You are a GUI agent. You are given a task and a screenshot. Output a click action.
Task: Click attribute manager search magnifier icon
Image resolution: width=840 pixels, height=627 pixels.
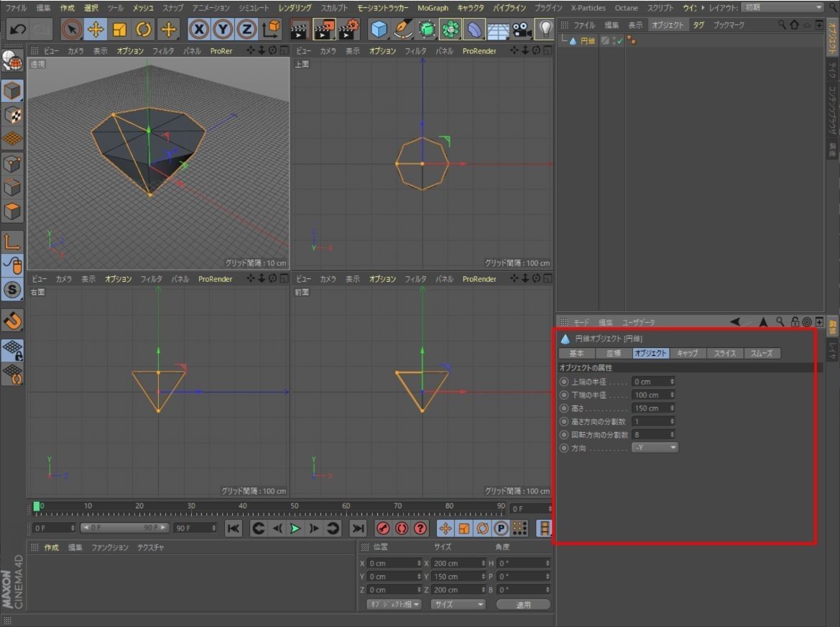pos(780,321)
